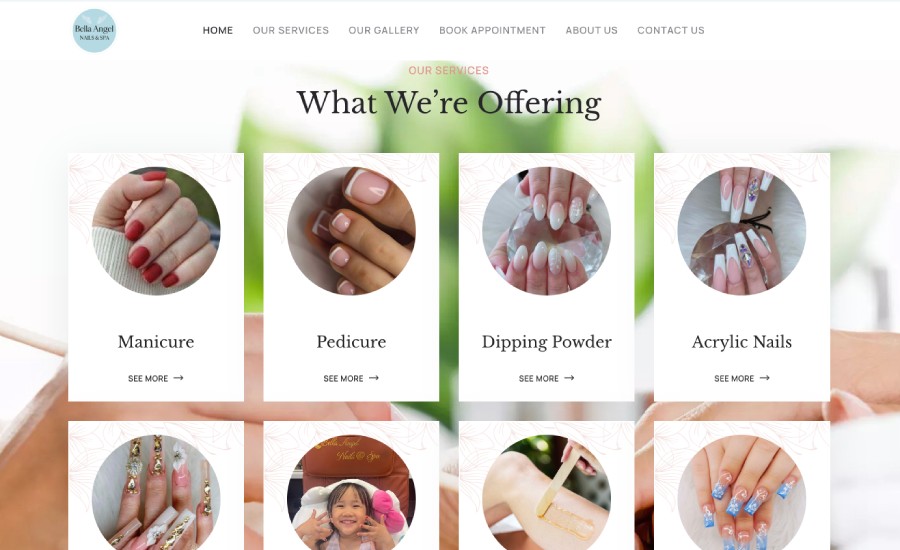The image size is (900, 550).
Task: Visit the About Us page
Action: click(x=591, y=30)
